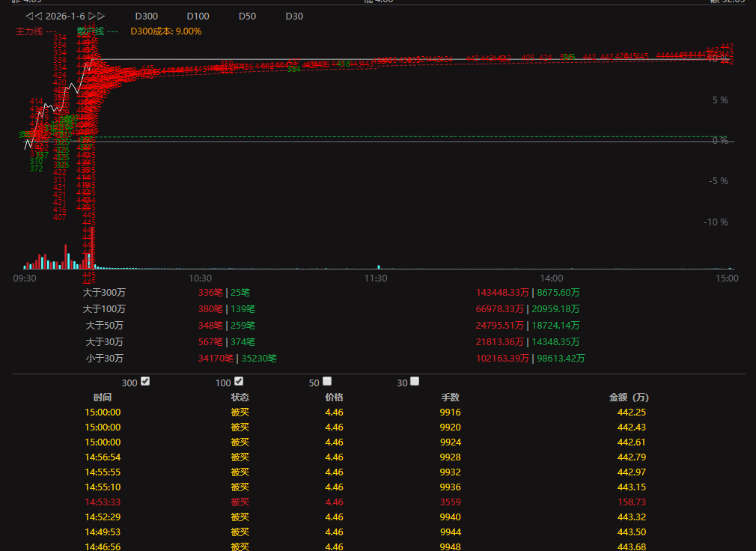This screenshot has height=551, width=756.
Task: Sort by the 时间 column header
Action: pos(103,398)
